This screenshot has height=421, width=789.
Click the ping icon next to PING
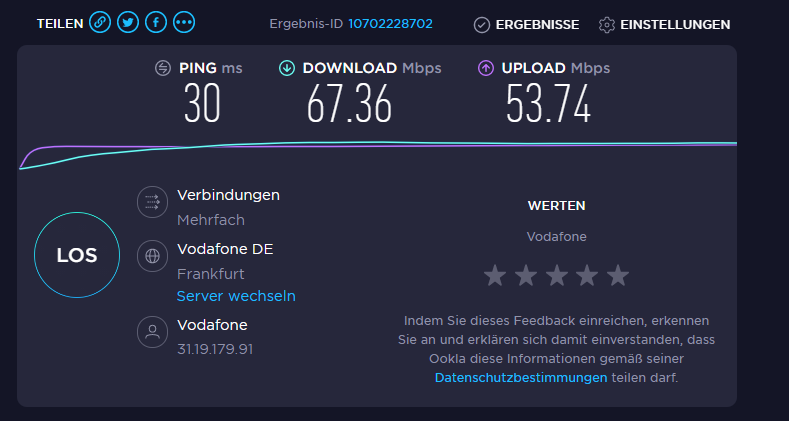pos(163,68)
